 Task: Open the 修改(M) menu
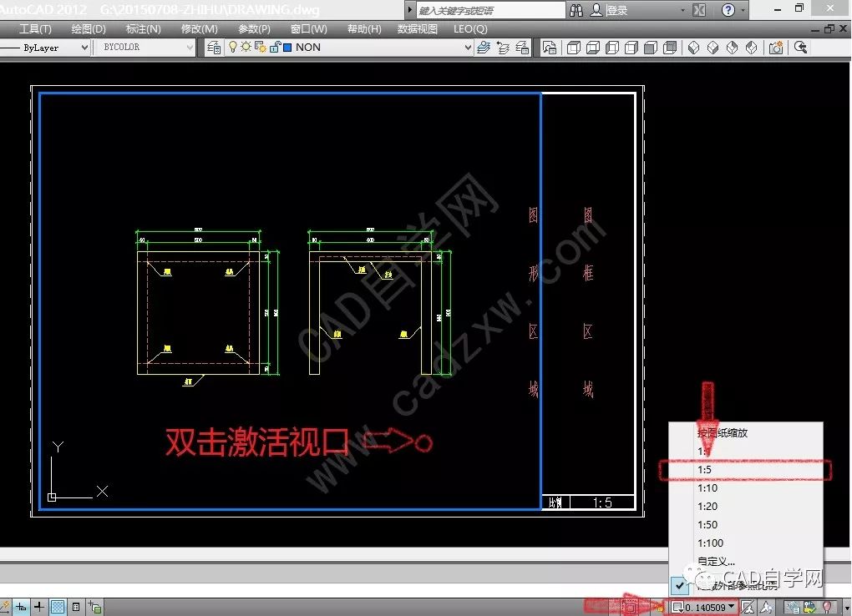pos(199,29)
